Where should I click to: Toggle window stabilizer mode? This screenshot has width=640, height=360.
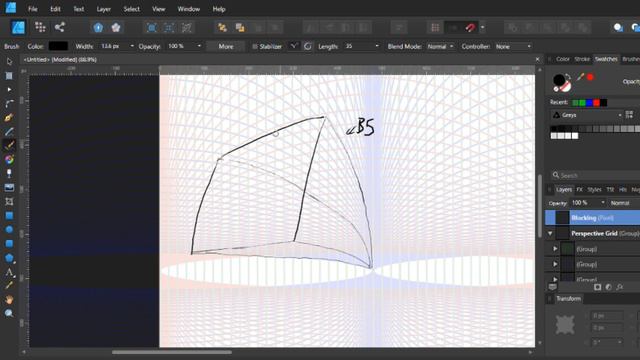pyautogui.click(x=308, y=46)
